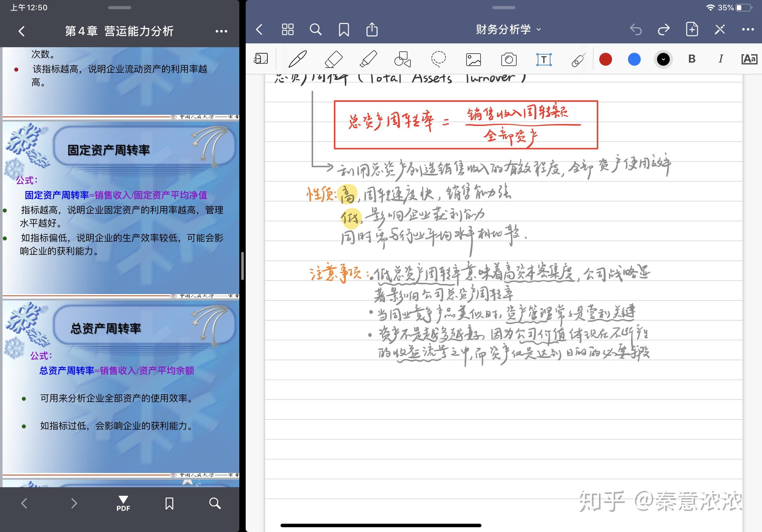Open the PDF export button
Viewport: 762px width, 532px height.
click(x=123, y=503)
